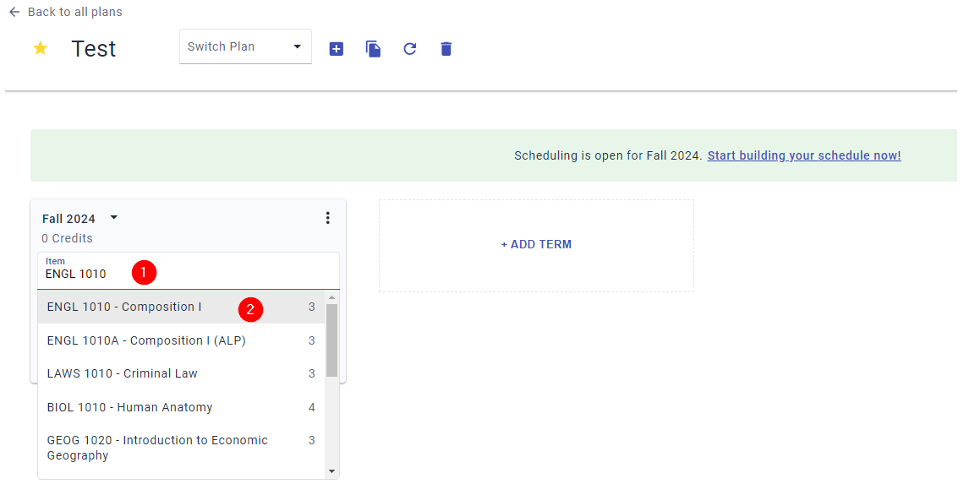Select GEOG 1020 Introduction to Economic Geography
This screenshot has width=980, height=495.
[157, 448]
